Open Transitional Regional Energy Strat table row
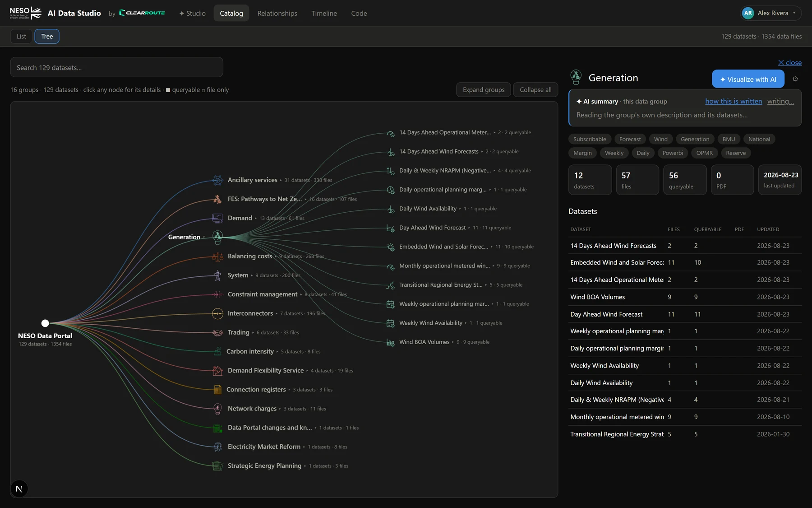The height and width of the screenshot is (508, 812). [x=685, y=434]
